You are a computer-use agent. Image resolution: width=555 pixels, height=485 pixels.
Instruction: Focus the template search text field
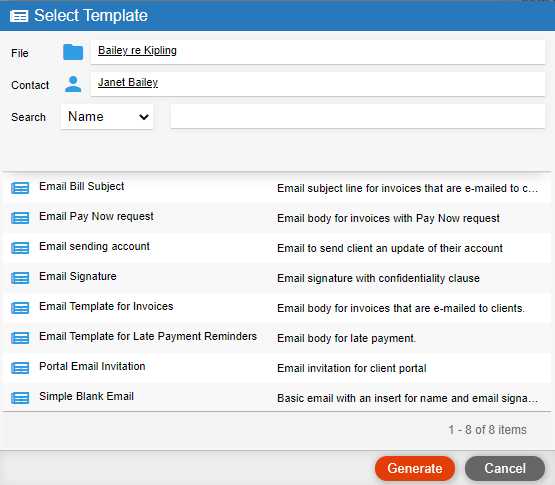(358, 116)
